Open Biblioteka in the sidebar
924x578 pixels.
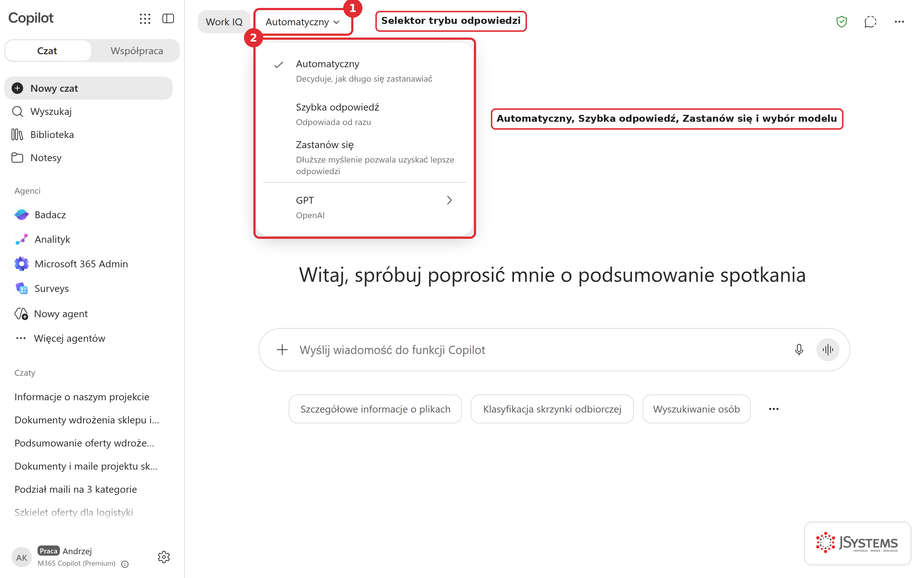point(88,134)
